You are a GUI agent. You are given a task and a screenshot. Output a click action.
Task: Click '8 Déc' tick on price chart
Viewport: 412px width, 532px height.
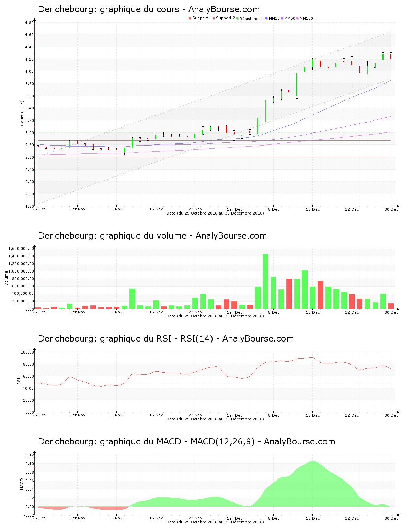(x=274, y=209)
